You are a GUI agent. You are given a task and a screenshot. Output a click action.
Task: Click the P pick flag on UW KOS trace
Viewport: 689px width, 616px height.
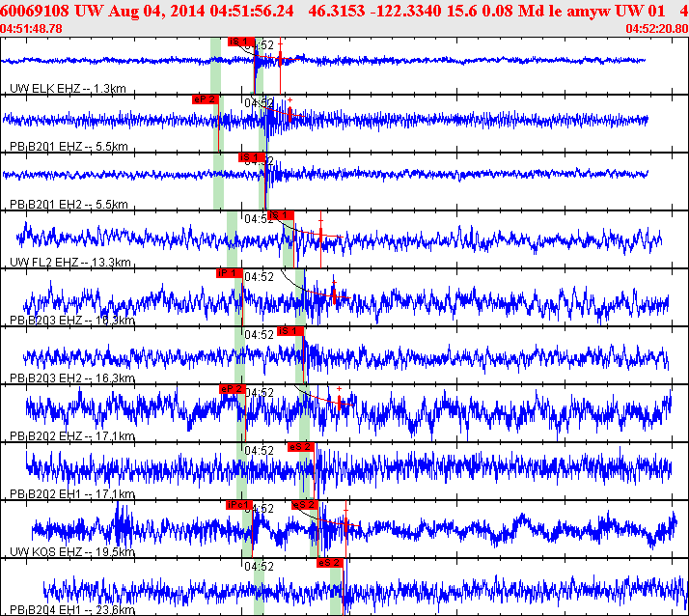coord(238,504)
